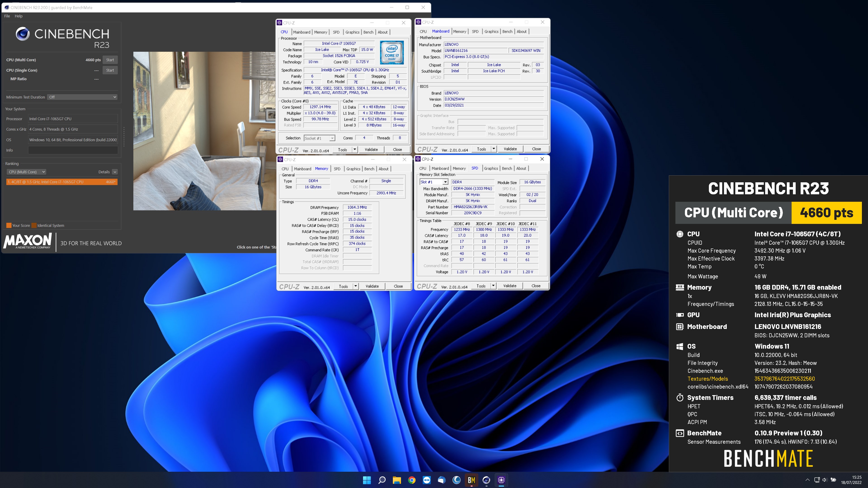Click the yellow Textures/Models label
Viewport: 868px width, 488px height.
[708, 379]
